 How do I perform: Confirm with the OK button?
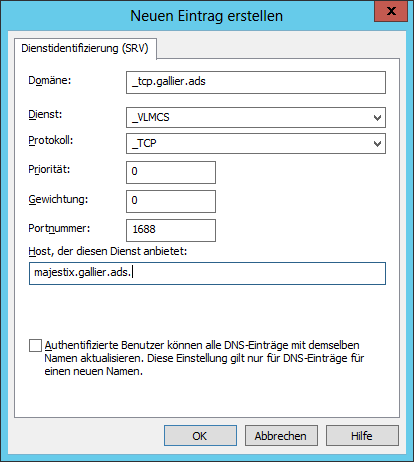[200, 435]
